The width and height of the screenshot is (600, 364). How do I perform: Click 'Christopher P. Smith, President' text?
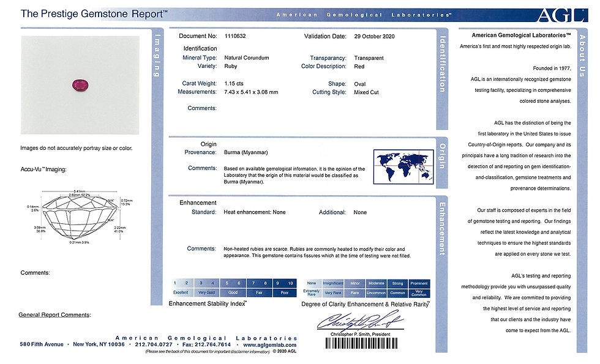point(361,334)
